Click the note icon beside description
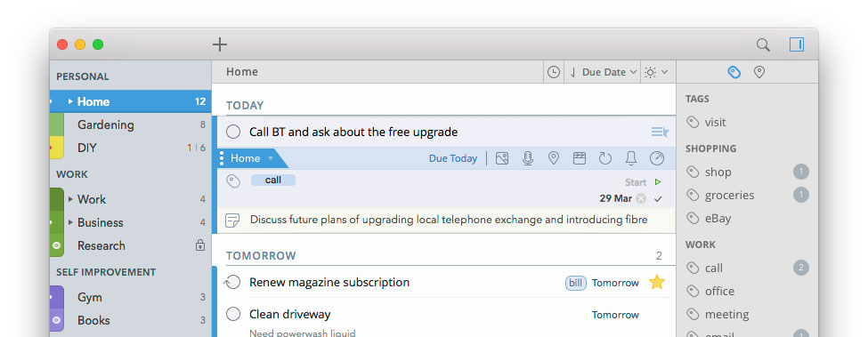The image size is (868, 337). (233, 221)
